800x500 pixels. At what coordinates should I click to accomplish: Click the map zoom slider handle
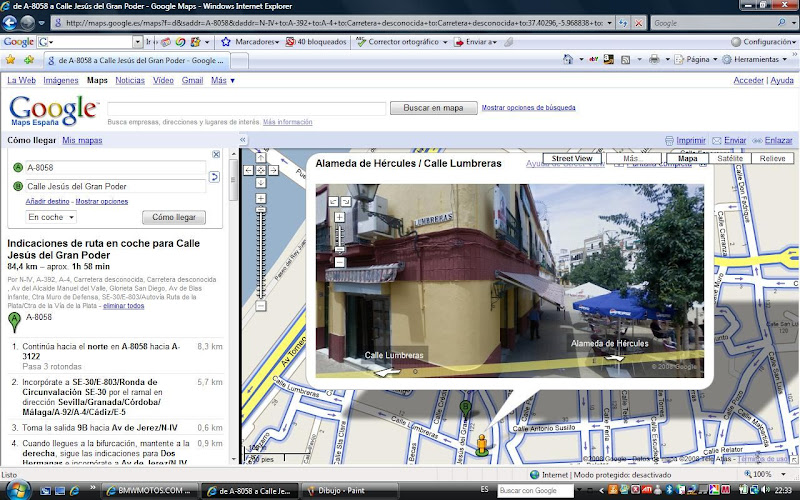tap(261, 210)
